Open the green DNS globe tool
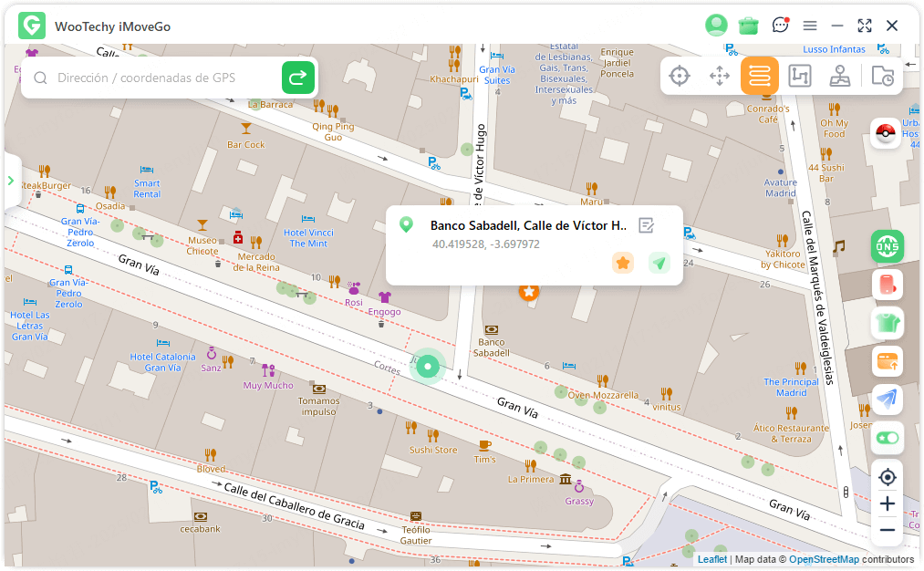924x571 pixels. [x=887, y=246]
